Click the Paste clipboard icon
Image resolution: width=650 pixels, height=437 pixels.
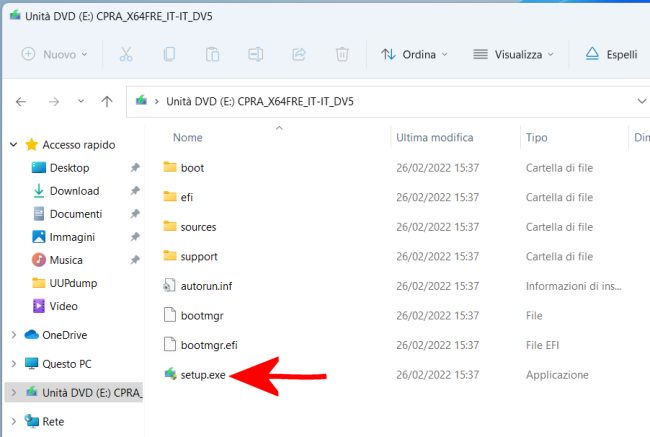[212, 54]
